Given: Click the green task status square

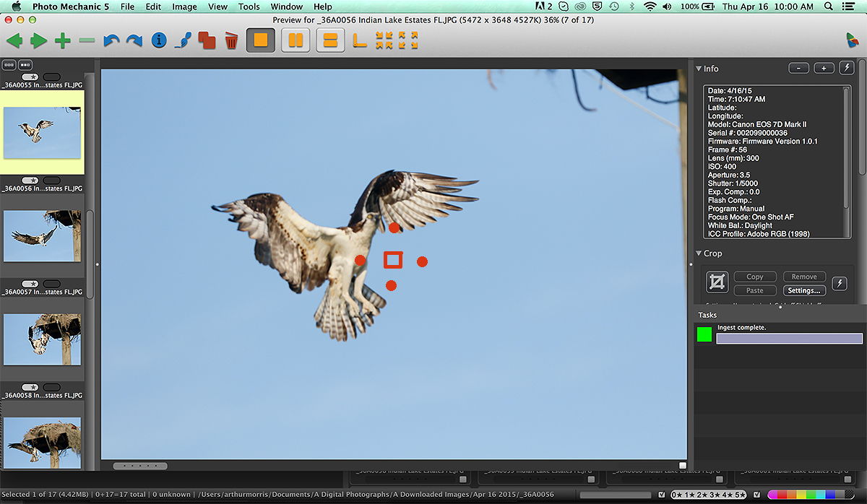Looking at the screenshot, I should pos(704,334).
